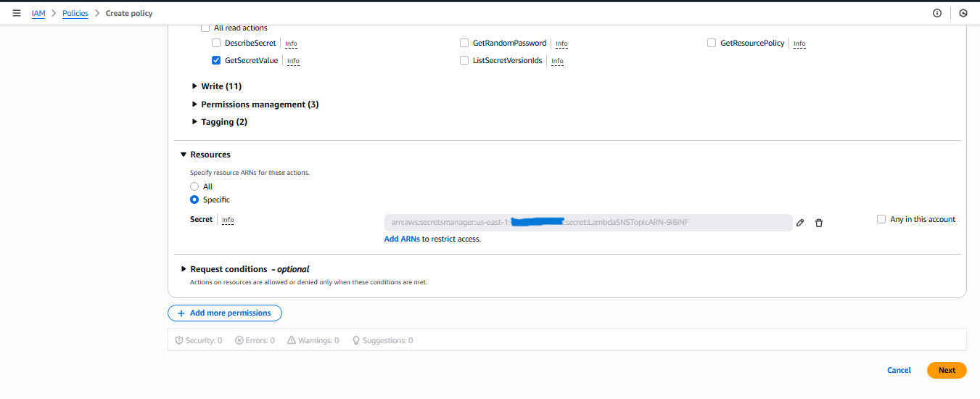The height and width of the screenshot is (399, 980).
Task: Select the All resources radio button
Action: (194, 186)
